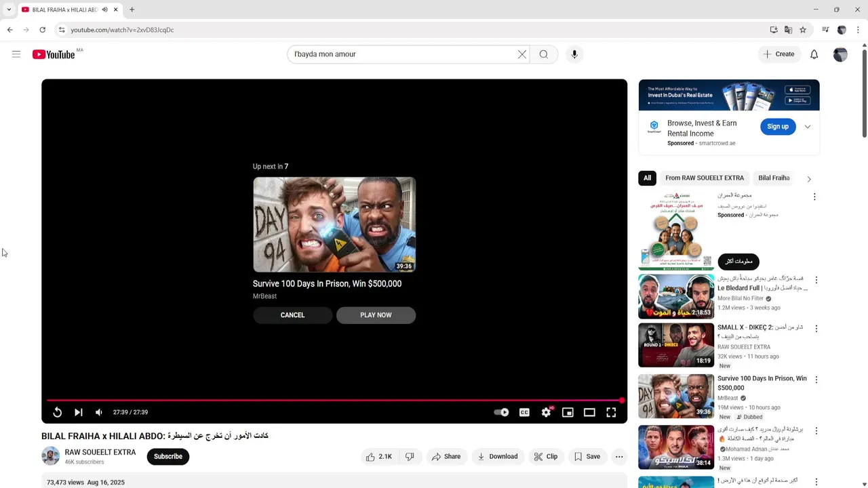Open the Create button

tap(778, 54)
